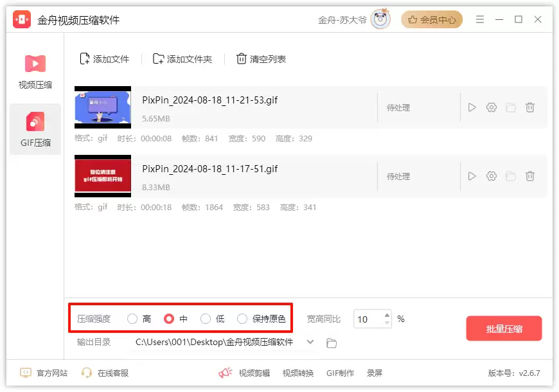Increase 宽高同比 percentage with the up arrow

point(387,316)
